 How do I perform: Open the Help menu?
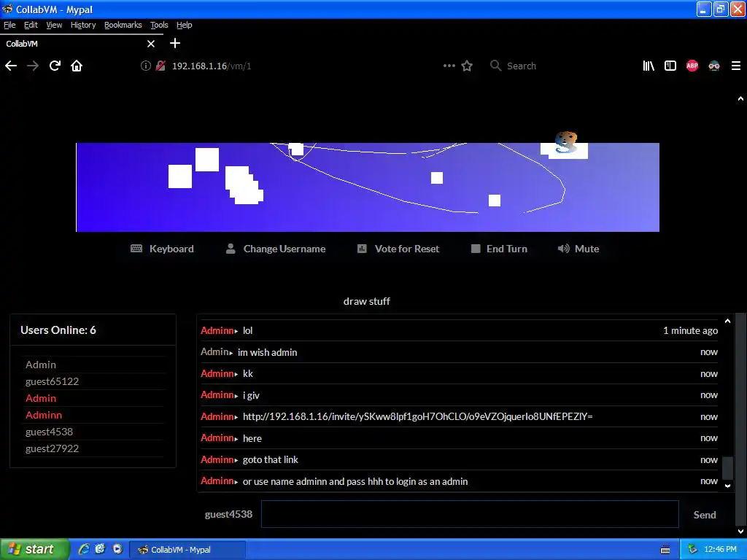(185, 25)
